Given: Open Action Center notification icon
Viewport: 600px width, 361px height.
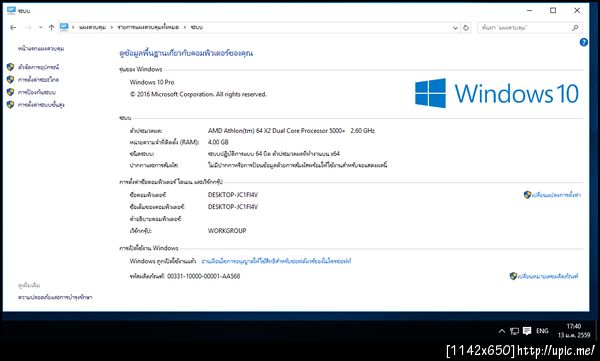Looking at the screenshot, I should click(527, 331).
